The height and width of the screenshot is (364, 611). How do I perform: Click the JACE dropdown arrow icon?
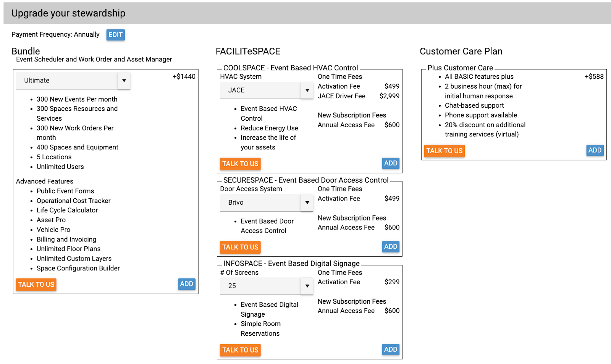(x=307, y=91)
